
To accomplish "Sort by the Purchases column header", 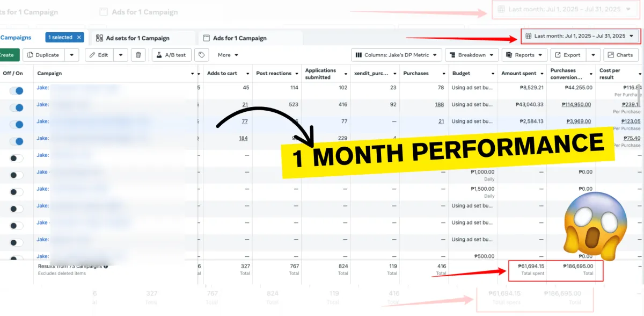I will click(x=416, y=74).
